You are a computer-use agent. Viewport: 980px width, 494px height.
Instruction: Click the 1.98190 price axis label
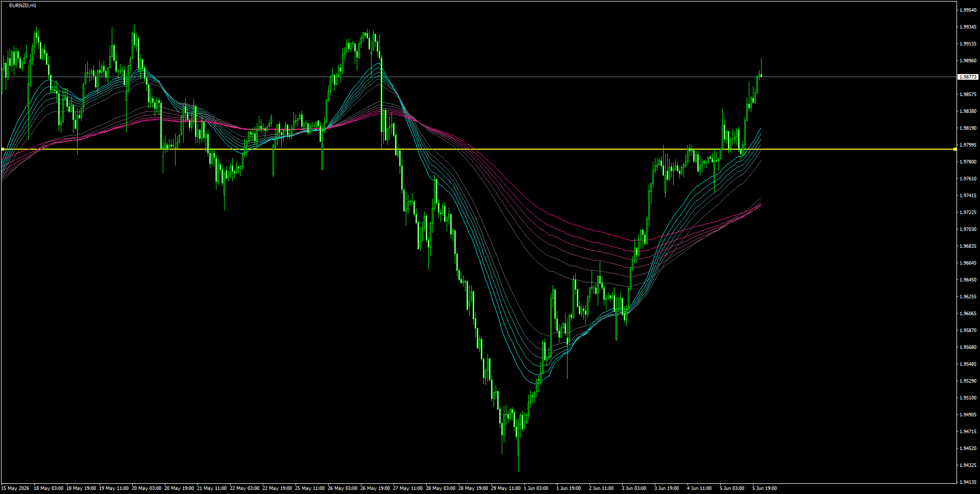[x=968, y=128]
